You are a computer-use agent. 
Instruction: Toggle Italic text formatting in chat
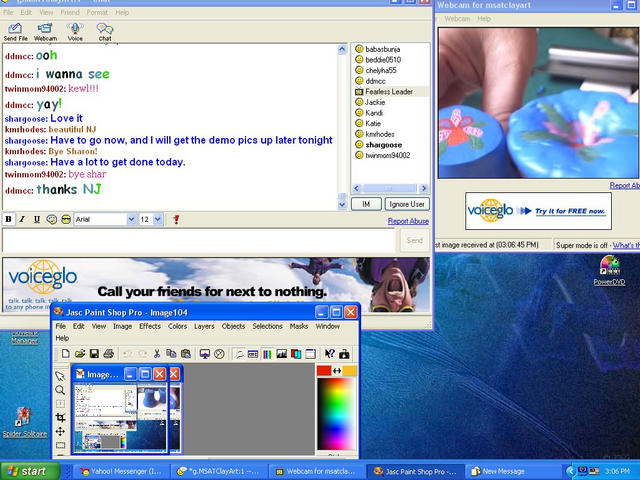[22, 220]
